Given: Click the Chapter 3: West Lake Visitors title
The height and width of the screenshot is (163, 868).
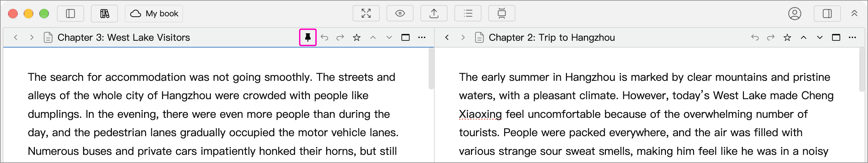Looking at the screenshot, I should pyautogui.click(x=124, y=37).
